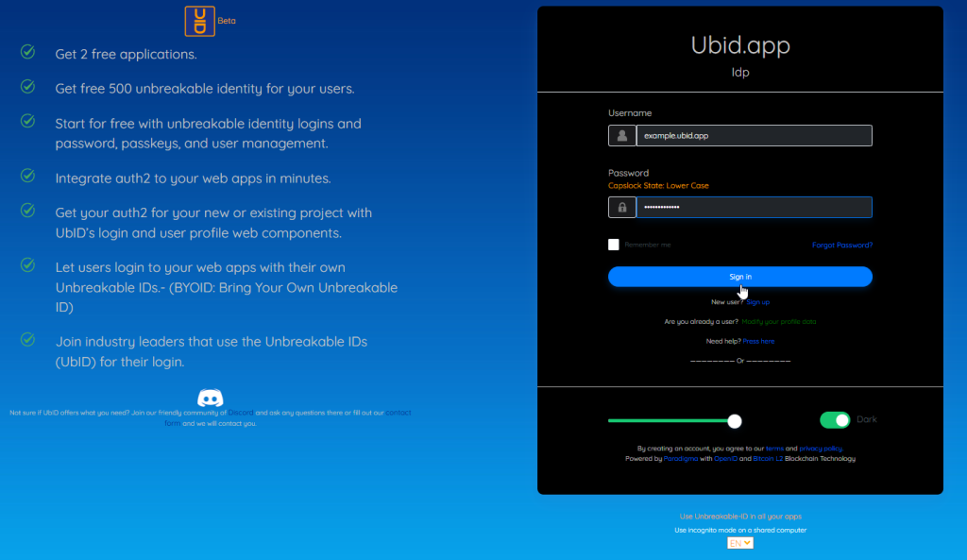The image size is (967, 560).
Task: Click the padlock icon beside Password field
Action: pos(622,207)
